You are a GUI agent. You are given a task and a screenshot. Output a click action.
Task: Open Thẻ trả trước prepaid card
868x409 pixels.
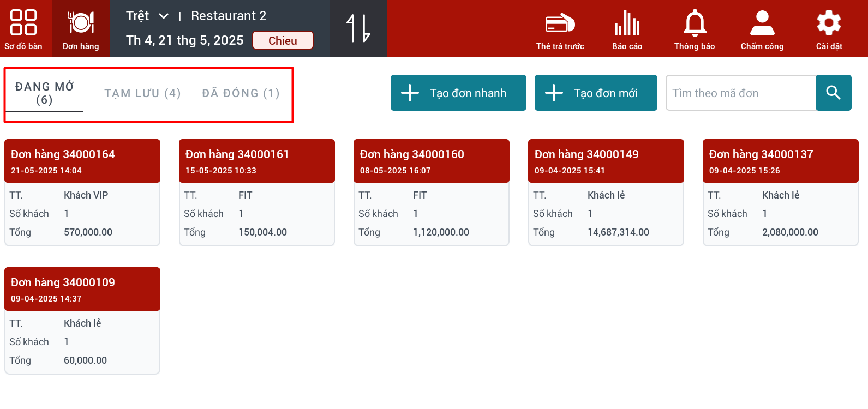coord(560,28)
